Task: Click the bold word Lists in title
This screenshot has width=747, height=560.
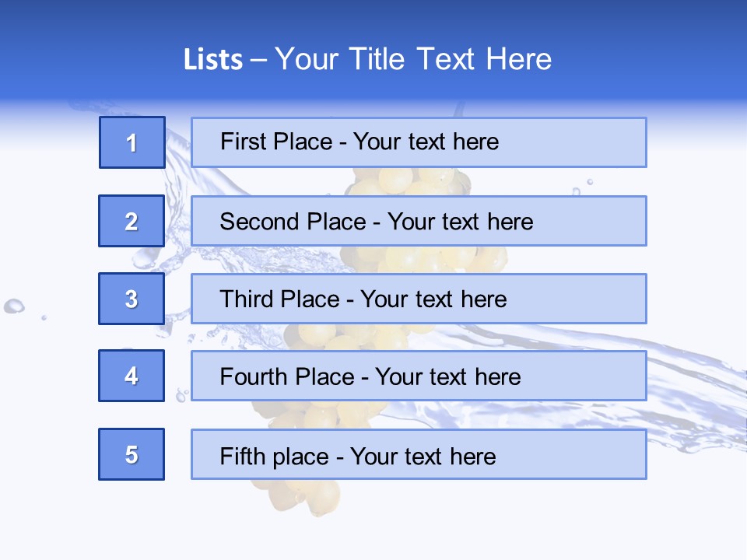Action: click(213, 60)
